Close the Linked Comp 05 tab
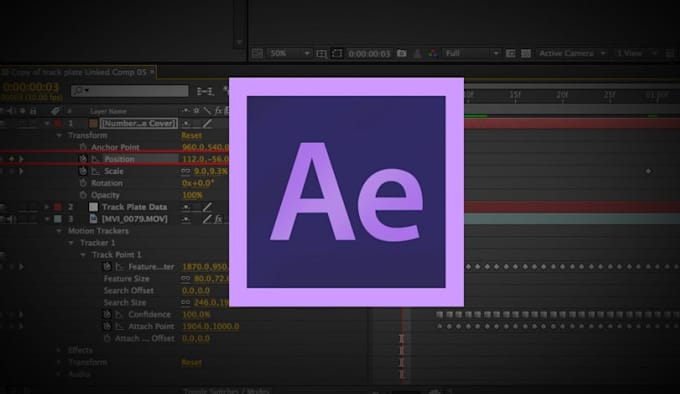 (152, 72)
